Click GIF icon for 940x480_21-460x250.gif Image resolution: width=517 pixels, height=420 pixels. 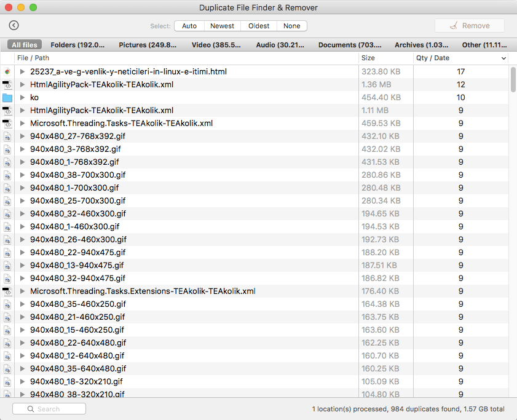point(7,317)
